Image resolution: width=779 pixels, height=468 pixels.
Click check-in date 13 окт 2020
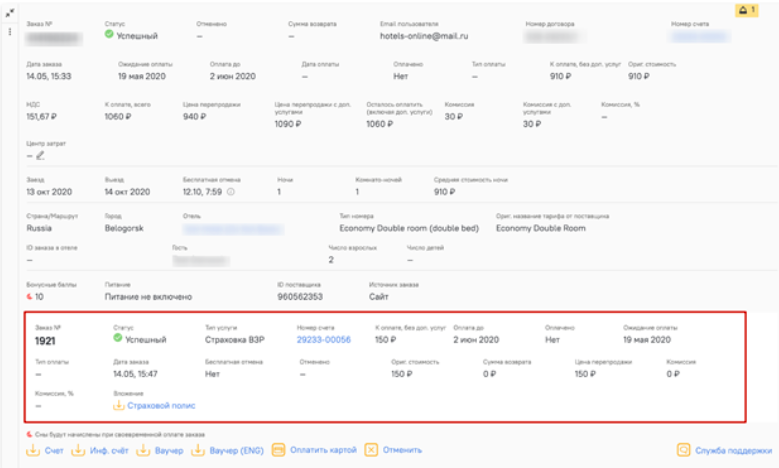49,192
